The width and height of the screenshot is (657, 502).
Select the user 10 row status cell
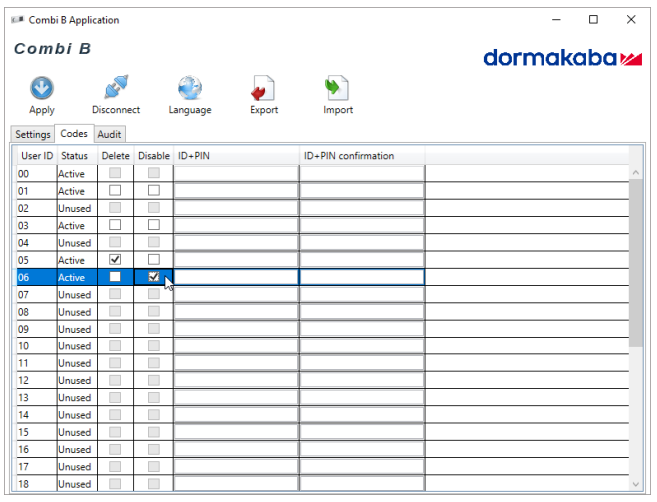click(76, 346)
